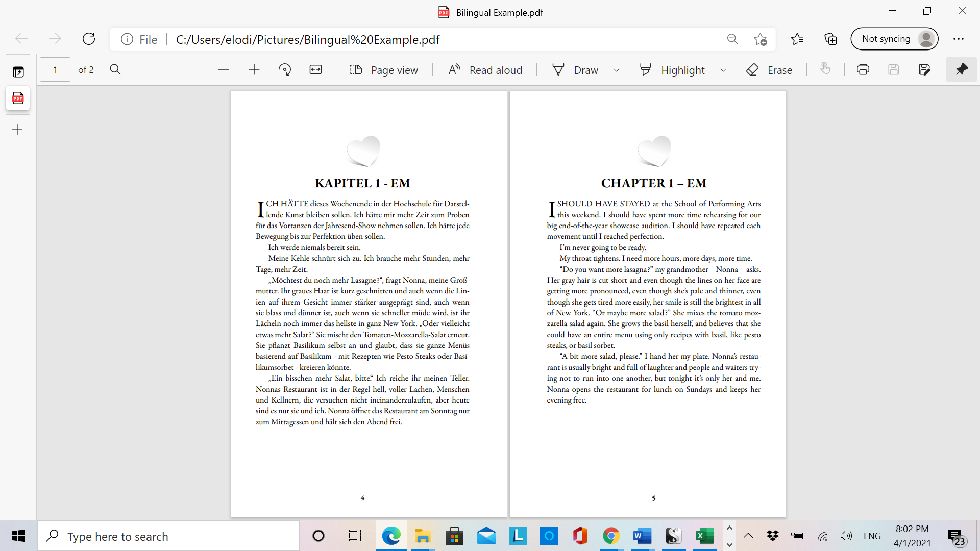Click the Zoom out minus icon

pyautogui.click(x=224, y=70)
